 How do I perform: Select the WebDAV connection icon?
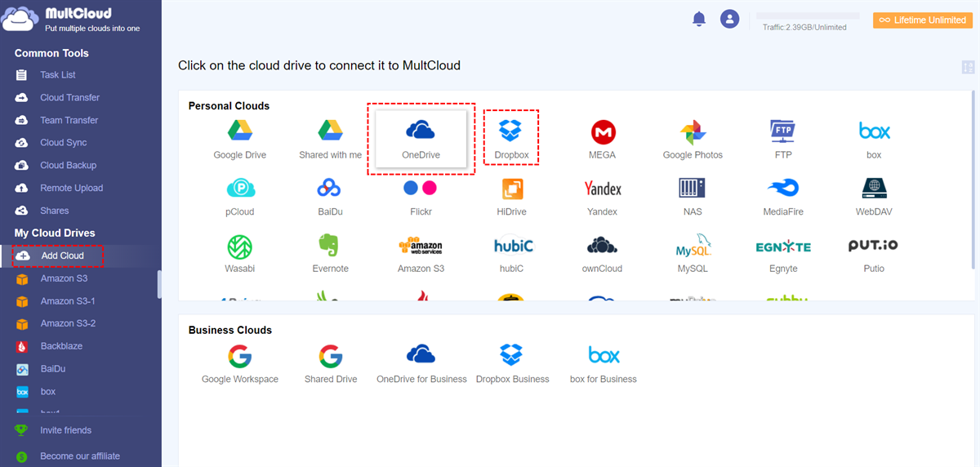coord(874,189)
